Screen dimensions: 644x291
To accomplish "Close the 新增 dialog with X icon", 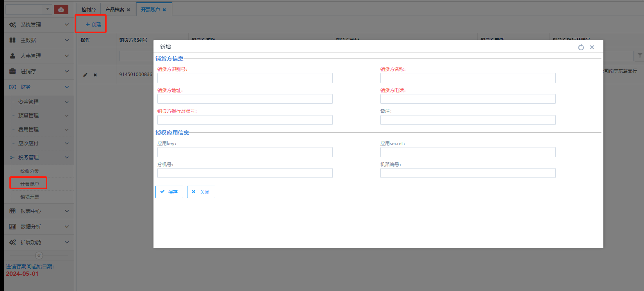I will [x=592, y=47].
